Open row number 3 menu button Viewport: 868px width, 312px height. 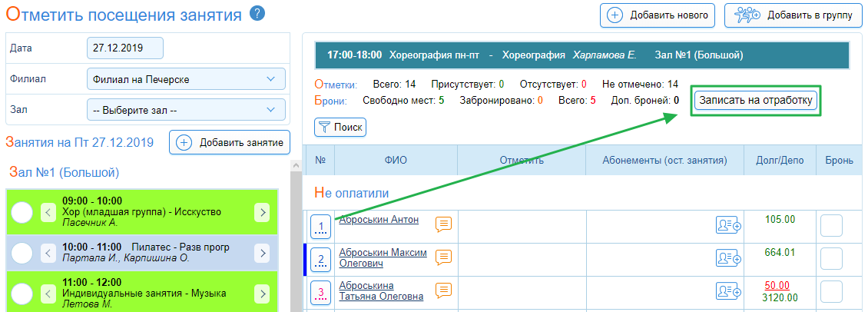[x=320, y=293]
